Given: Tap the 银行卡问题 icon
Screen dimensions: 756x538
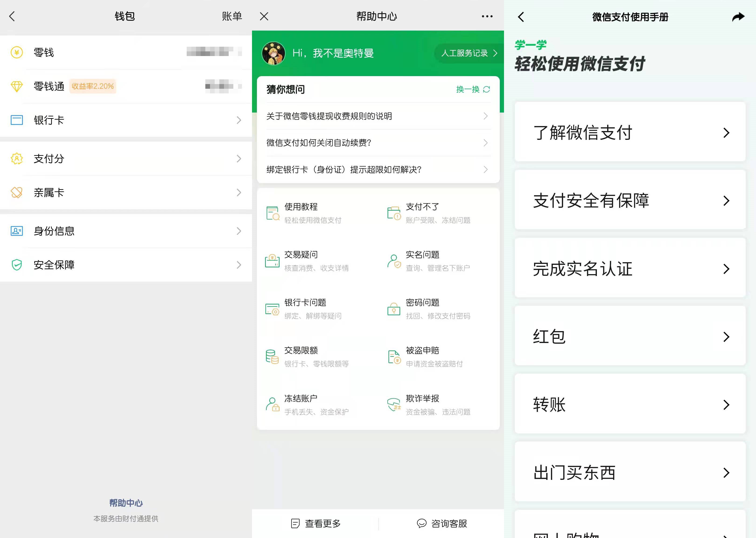Looking at the screenshot, I should (272, 309).
